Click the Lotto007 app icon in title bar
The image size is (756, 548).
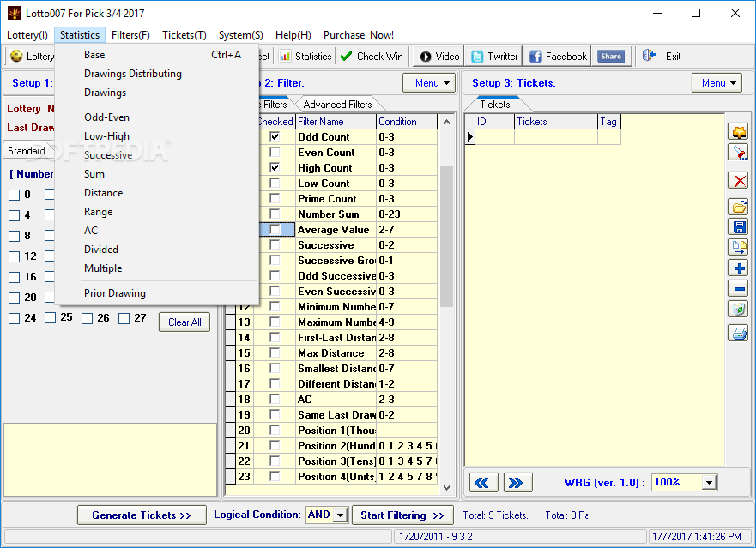(15, 13)
